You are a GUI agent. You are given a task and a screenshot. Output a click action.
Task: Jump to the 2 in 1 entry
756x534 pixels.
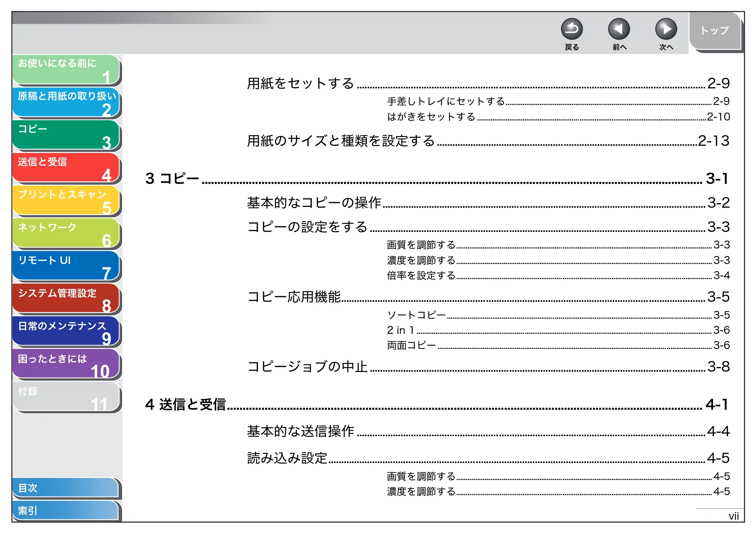(558, 330)
